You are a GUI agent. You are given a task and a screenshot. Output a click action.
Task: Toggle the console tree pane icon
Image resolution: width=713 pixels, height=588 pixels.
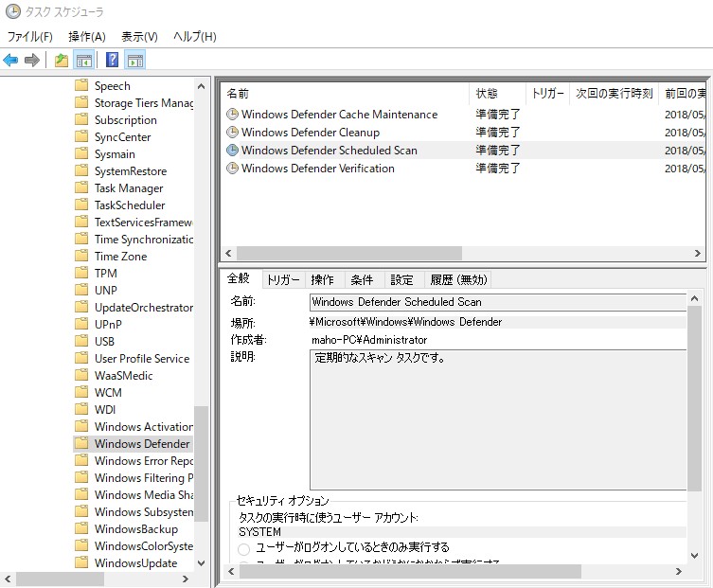(x=84, y=60)
